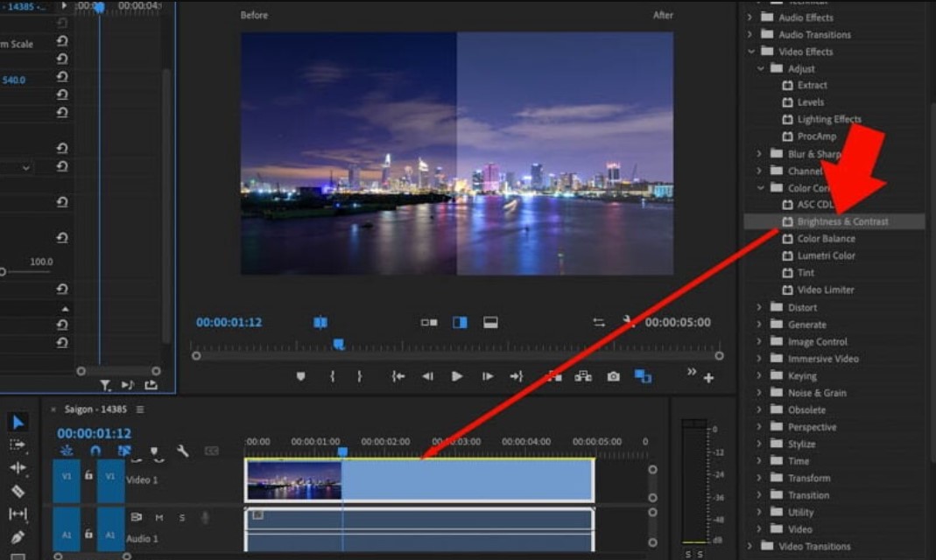This screenshot has height=560, width=936.
Task: Click the Video 1 clip thumbnail
Action: (x=294, y=480)
